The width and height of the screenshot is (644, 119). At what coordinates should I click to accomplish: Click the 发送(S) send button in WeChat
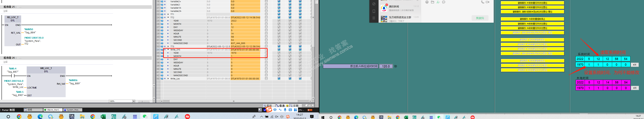[x=480, y=18]
